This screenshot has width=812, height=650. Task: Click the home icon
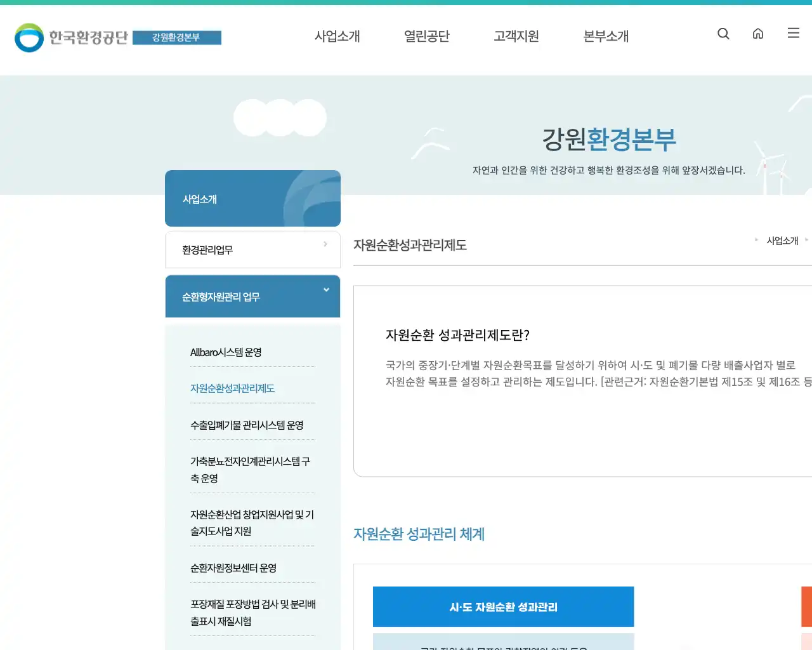pos(758,34)
